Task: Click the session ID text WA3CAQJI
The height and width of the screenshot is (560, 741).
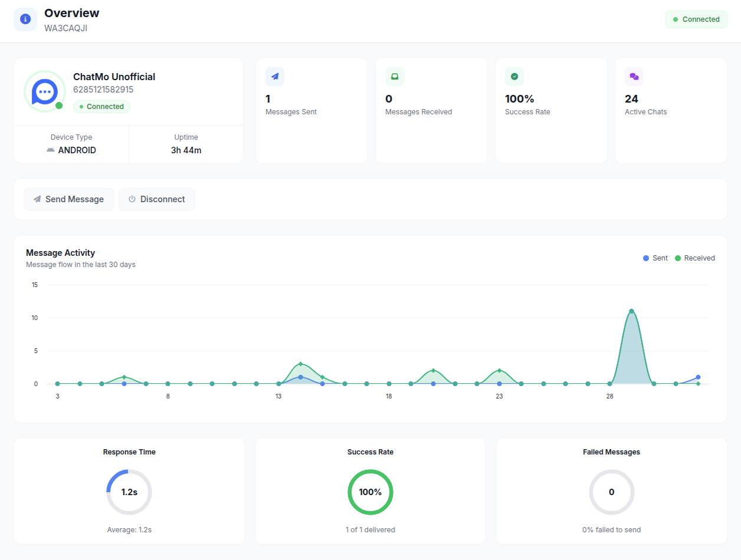Action: 66,28
